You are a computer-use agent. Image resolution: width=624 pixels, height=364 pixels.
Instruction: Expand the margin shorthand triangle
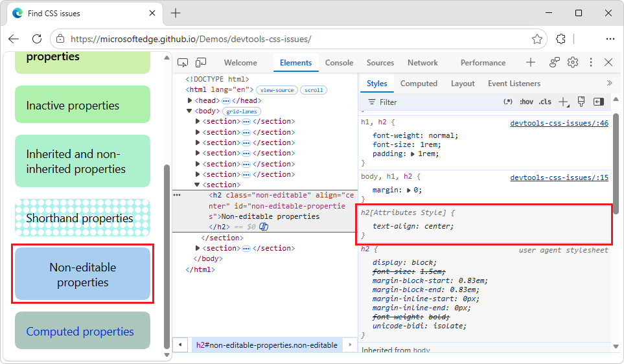[409, 190]
